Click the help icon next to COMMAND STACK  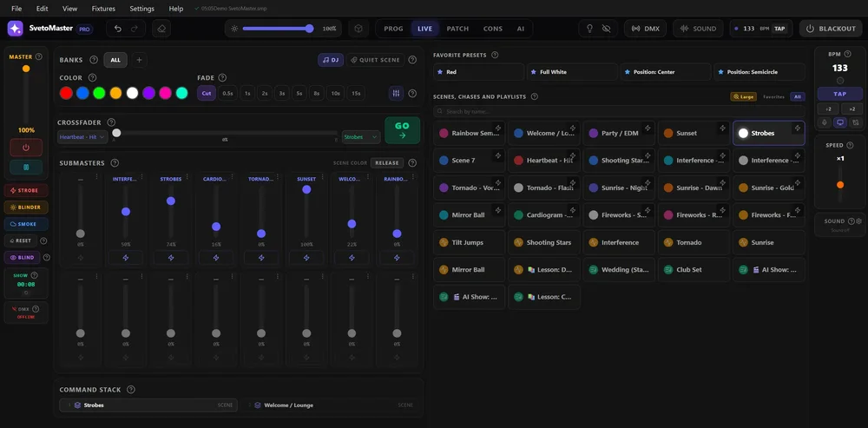click(131, 390)
